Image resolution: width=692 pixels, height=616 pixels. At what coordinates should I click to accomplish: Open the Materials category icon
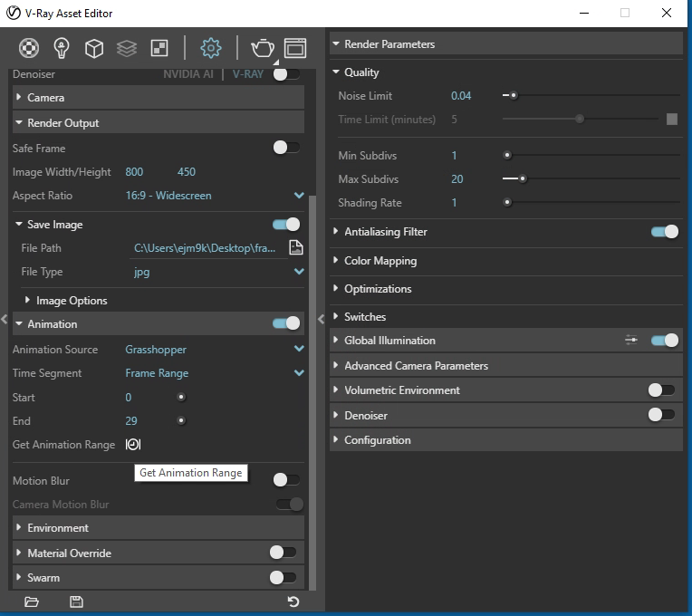coord(29,48)
